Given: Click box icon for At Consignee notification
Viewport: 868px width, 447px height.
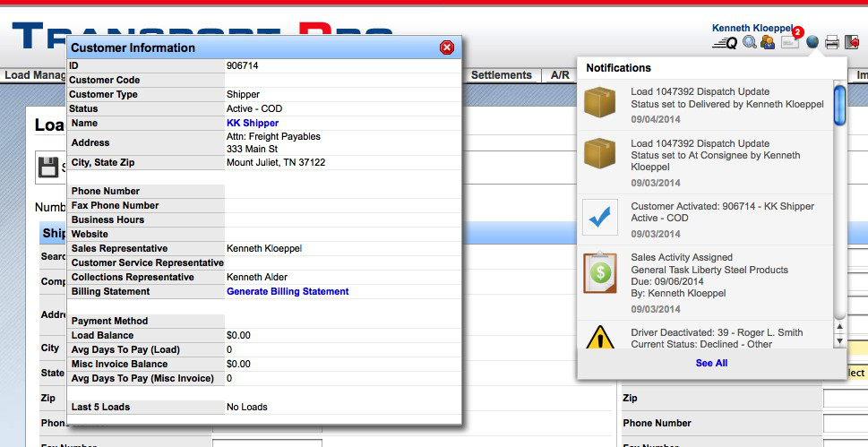Looking at the screenshot, I should coord(599,153).
